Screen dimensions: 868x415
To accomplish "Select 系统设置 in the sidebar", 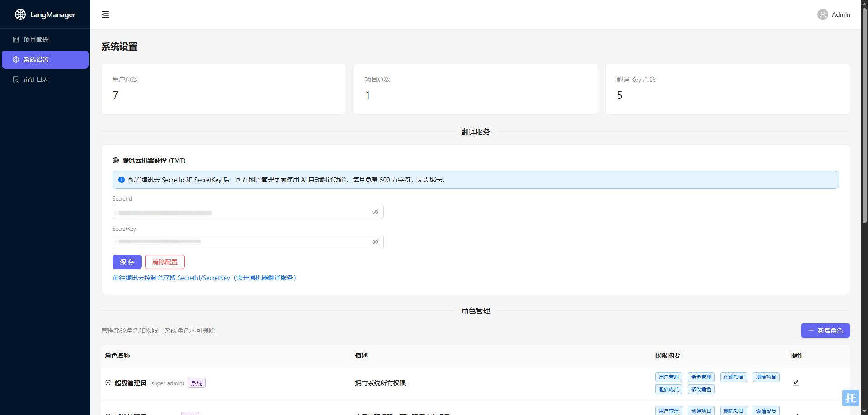I will click(x=45, y=60).
